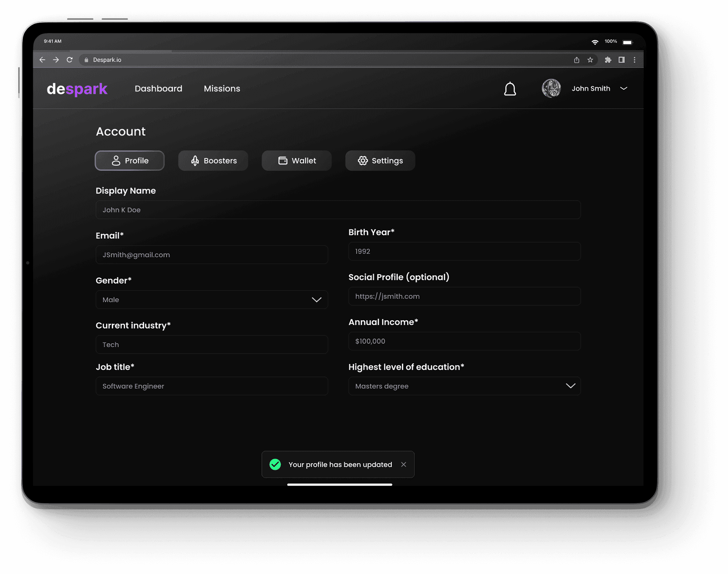
Task: Open the Highest level of education dropdown
Action: pos(465,386)
